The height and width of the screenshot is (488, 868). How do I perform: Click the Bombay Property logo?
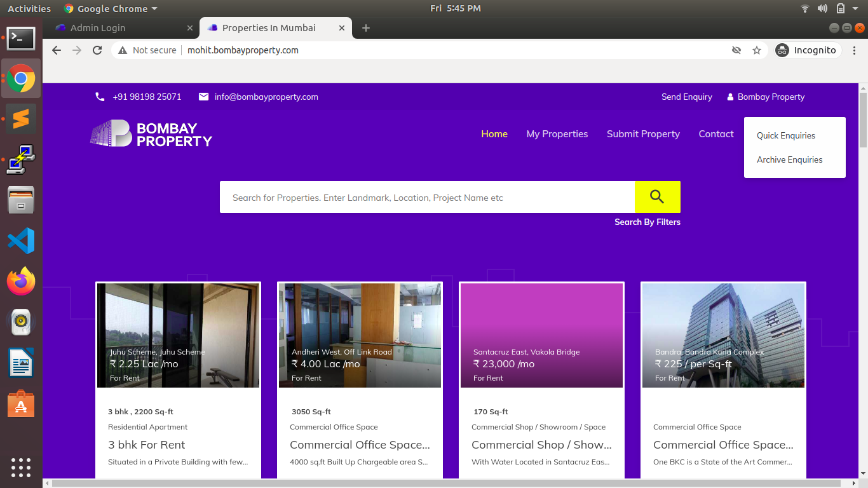point(151,134)
